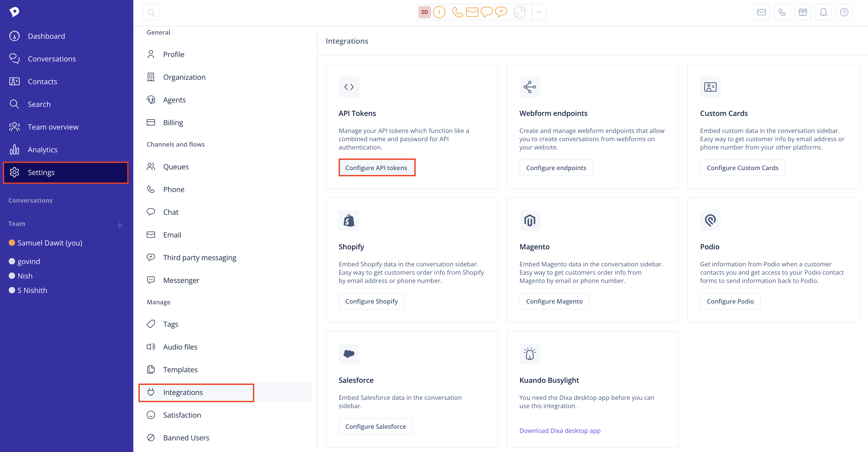Click the Webform endpoints share icon
Image resolution: width=868 pixels, height=452 pixels.
[x=529, y=87]
